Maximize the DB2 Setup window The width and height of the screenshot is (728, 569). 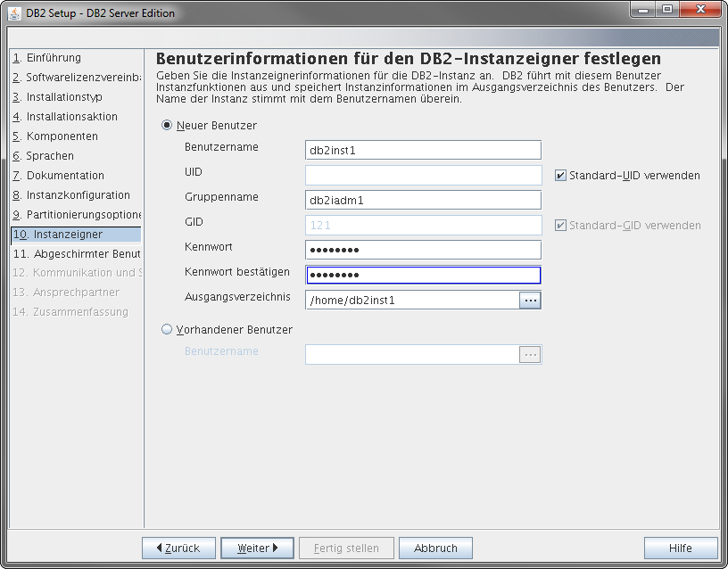(x=667, y=10)
